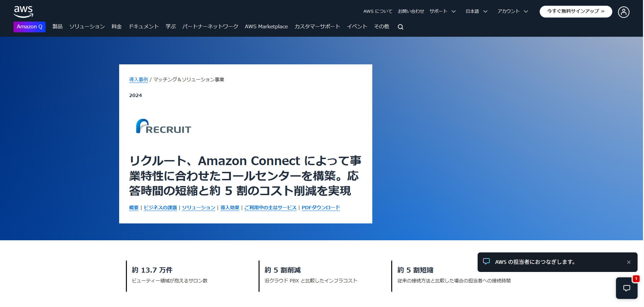
Task: Follow the 導入事例 breadcrumb link
Action: coord(138,80)
